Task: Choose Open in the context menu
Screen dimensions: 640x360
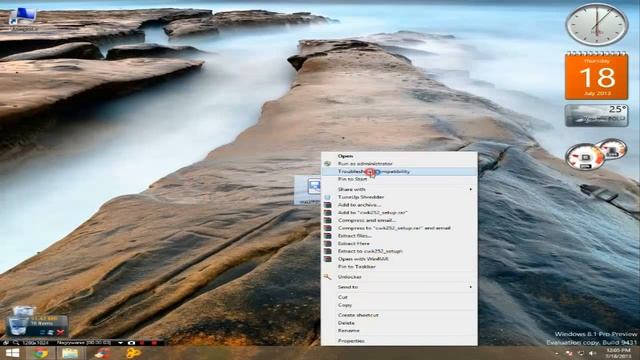Action: pyautogui.click(x=399, y=156)
